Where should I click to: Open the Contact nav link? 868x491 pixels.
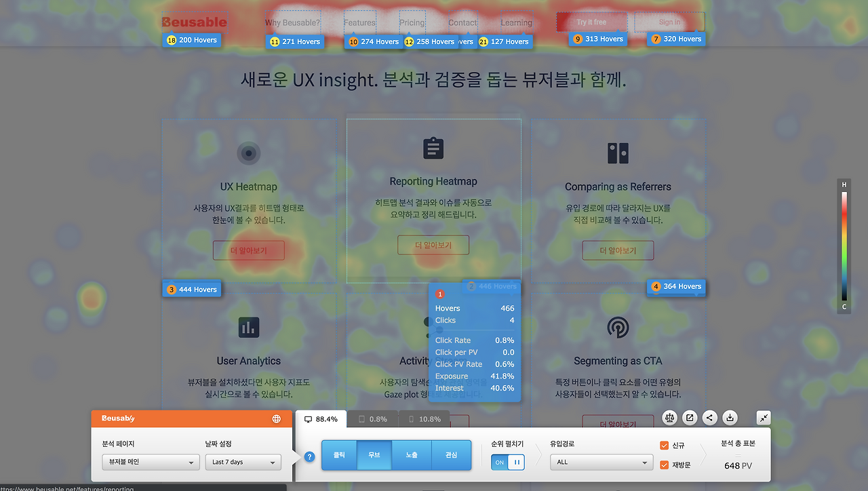462,22
